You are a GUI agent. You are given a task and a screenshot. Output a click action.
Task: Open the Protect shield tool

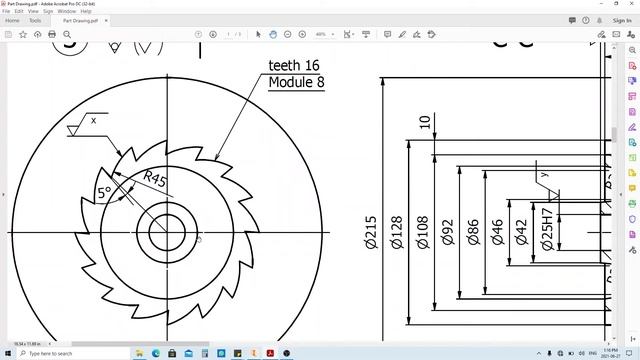[632, 219]
